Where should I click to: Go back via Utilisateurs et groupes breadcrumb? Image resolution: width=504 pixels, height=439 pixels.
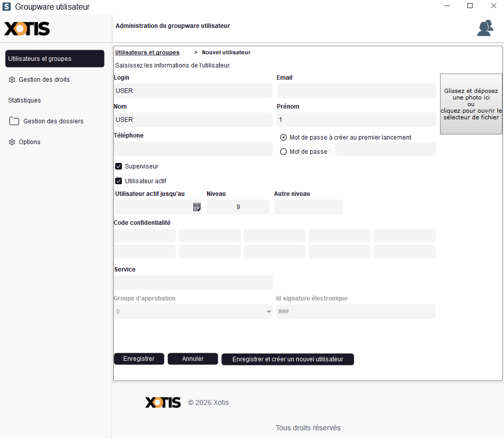tap(147, 52)
